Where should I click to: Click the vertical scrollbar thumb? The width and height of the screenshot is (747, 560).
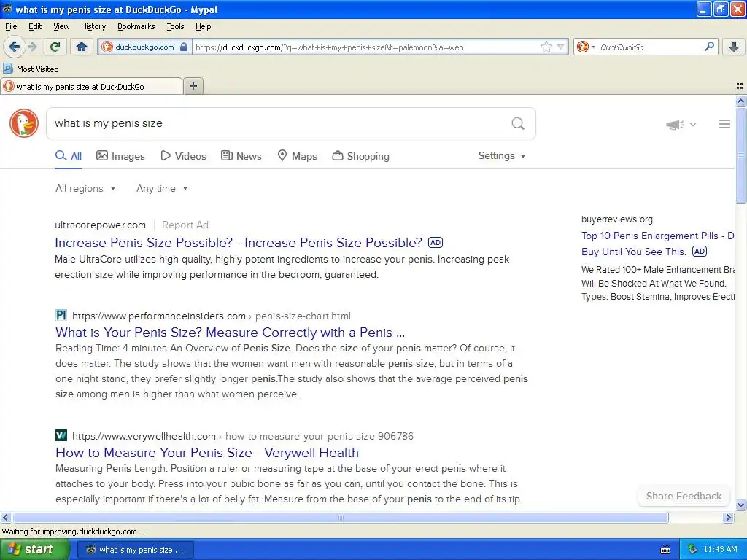pos(740,155)
